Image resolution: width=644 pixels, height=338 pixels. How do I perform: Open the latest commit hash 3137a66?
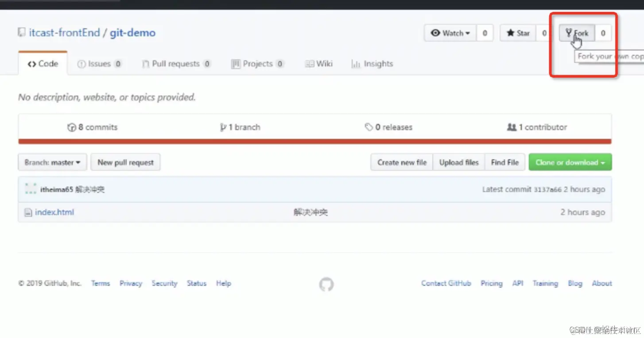[x=547, y=190]
